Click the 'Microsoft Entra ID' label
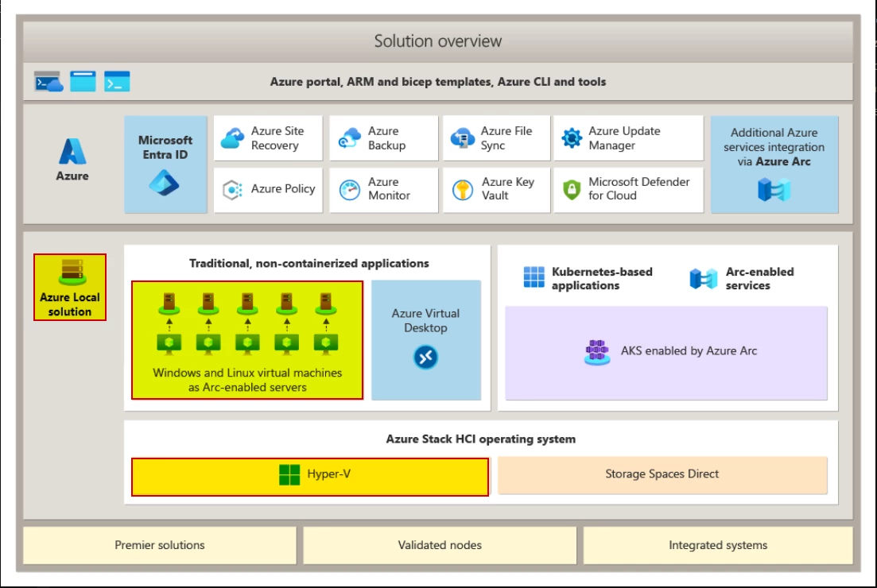The width and height of the screenshot is (877, 588). coord(165,148)
